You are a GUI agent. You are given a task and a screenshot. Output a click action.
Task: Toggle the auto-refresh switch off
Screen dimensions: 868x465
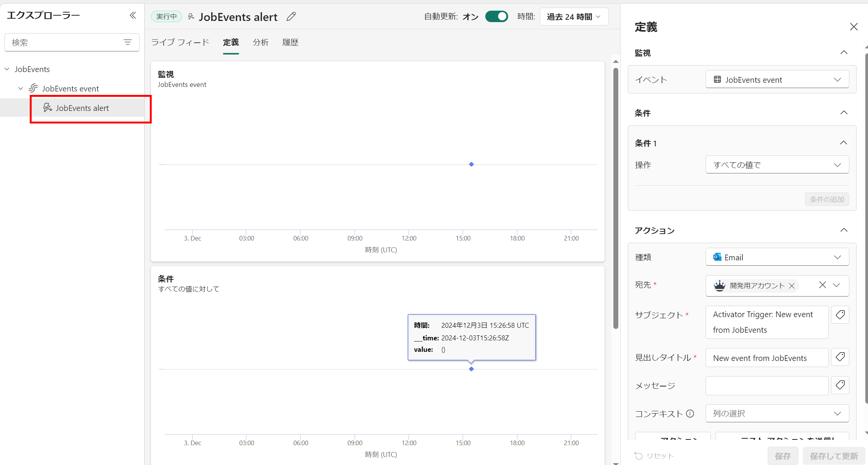point(496,16)
